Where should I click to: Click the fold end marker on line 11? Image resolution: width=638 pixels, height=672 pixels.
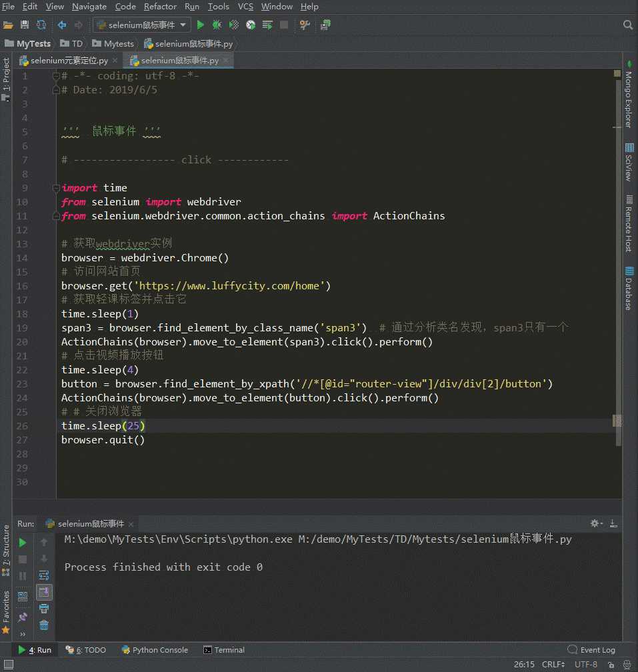(x=56, y=216)
